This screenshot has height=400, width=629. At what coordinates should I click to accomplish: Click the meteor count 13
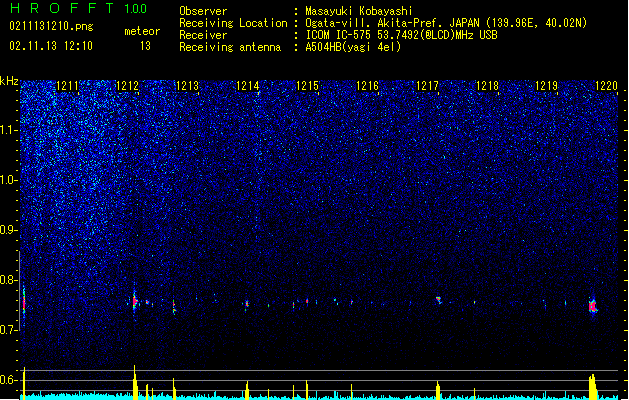pyautogui.click(x=145, y=46)
